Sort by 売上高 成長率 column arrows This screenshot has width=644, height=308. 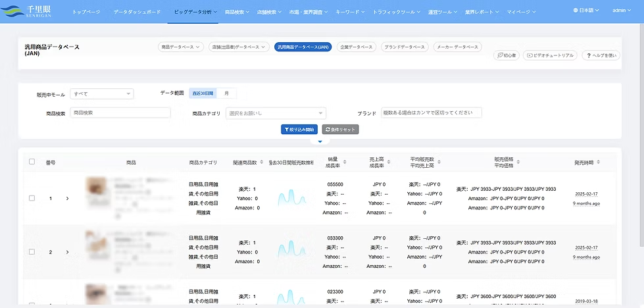click(x=389, y=162)
